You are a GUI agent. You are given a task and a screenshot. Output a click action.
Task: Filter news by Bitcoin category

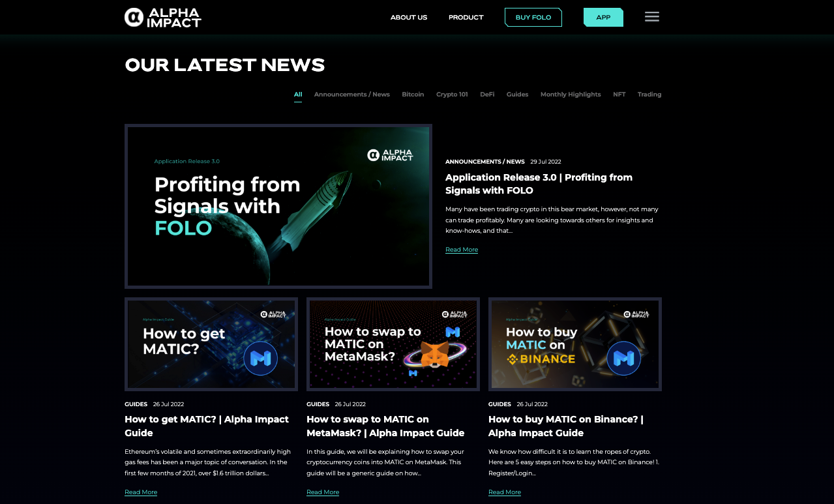point(413,95)
